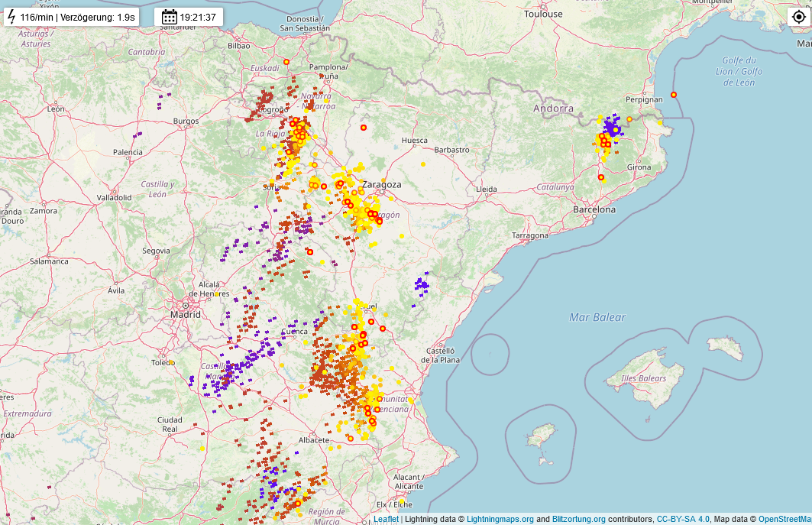Click the Zaragoza city label
Image resolution: width=812 pixels, height=525 pixels.
point(382,185)
